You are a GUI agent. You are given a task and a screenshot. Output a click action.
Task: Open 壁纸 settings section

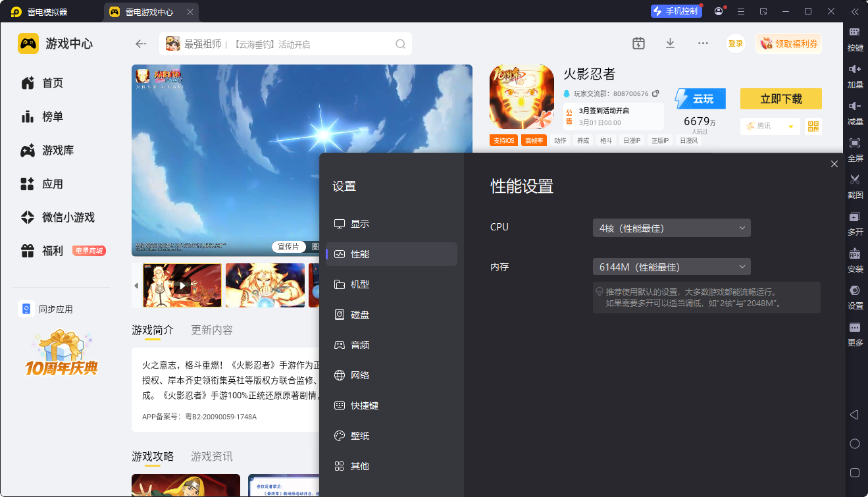tap(392, 436)
